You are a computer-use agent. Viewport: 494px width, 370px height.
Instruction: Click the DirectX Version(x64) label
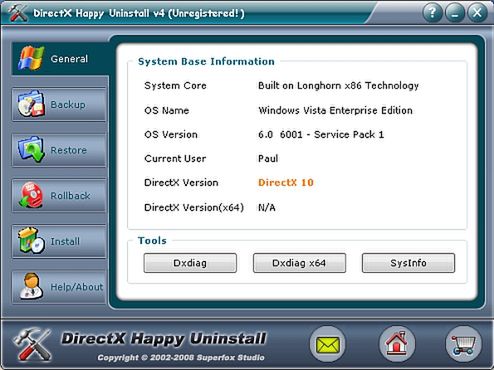(x=194, y=208)
